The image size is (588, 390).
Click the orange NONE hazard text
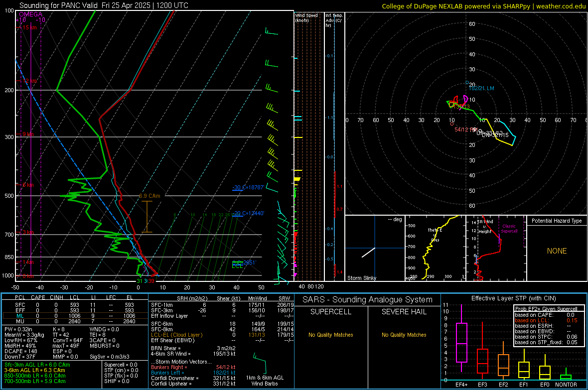pos(557,251)
